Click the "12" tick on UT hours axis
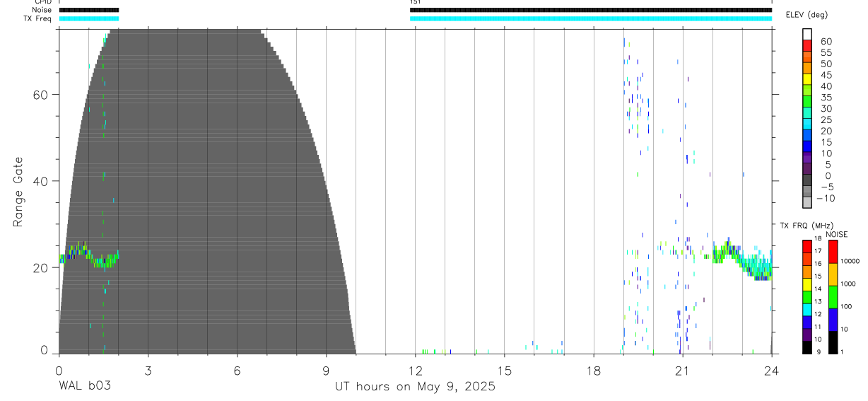This screenshot has height=401, width=868. coord(415,370)
